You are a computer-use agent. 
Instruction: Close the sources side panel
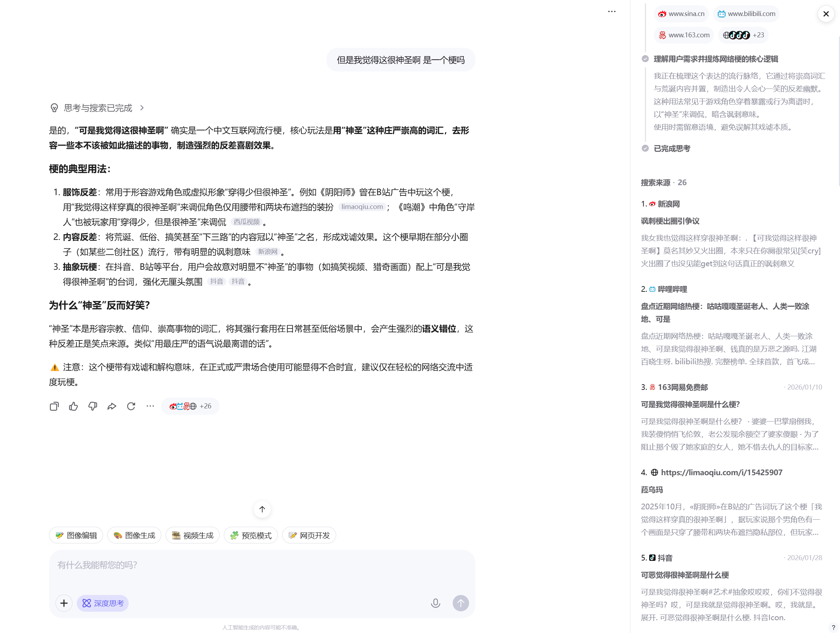click(x=825, y=14)
